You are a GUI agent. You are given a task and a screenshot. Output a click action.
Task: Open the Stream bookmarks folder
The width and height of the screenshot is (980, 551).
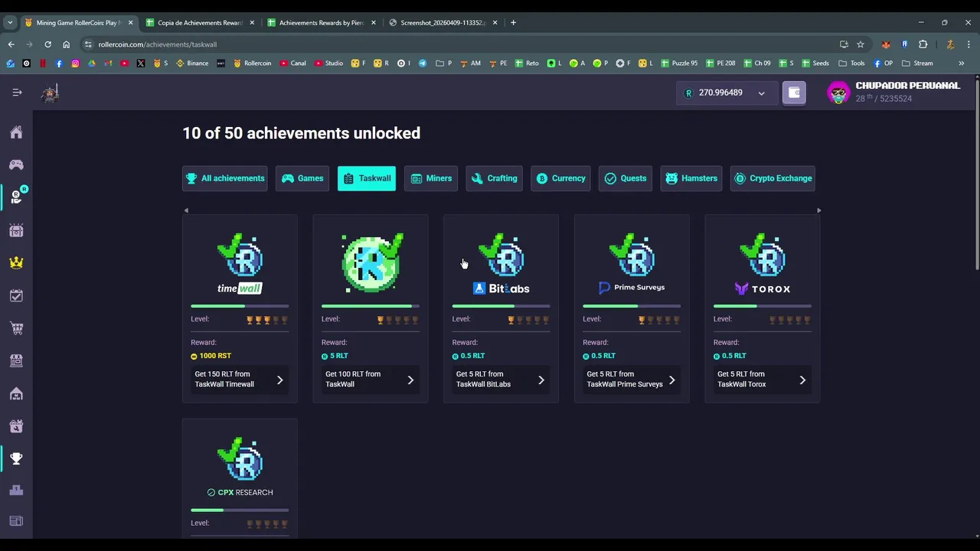coord(917,64)
